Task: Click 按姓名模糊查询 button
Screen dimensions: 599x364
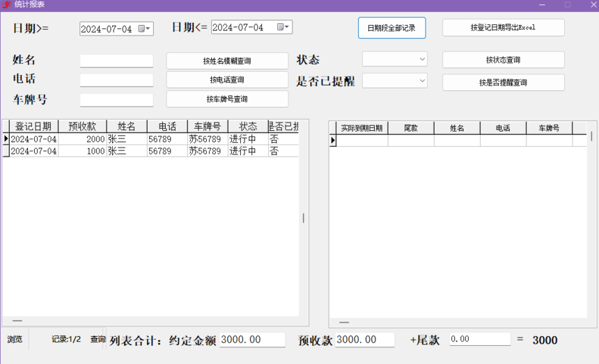Action: point(227,61)
